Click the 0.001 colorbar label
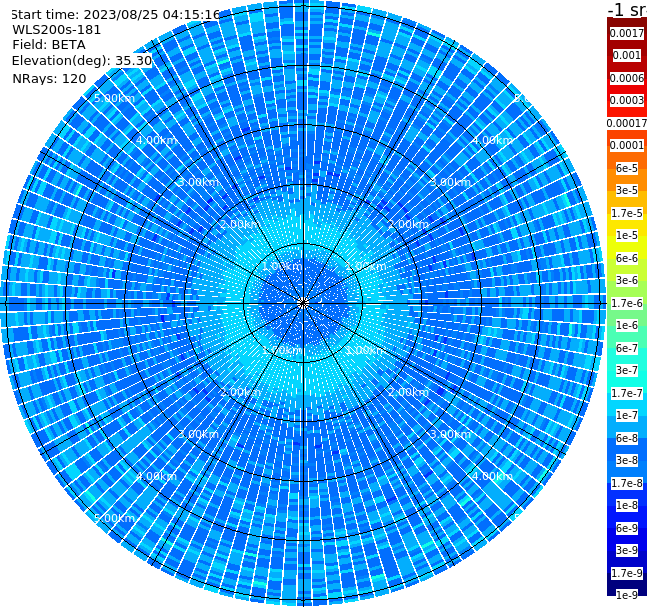Screen dimensions: 647x607 coord(627,55)
